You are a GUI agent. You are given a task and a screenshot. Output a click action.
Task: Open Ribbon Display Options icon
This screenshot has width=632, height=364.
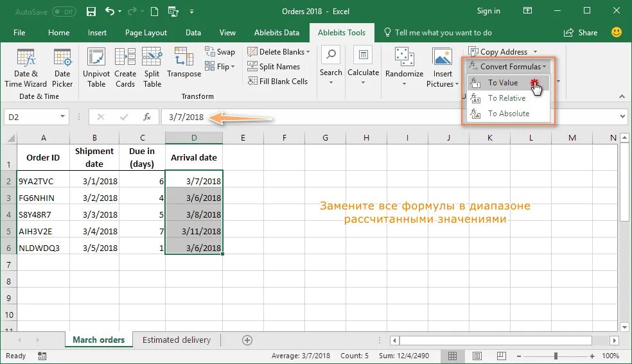point(527,11)
